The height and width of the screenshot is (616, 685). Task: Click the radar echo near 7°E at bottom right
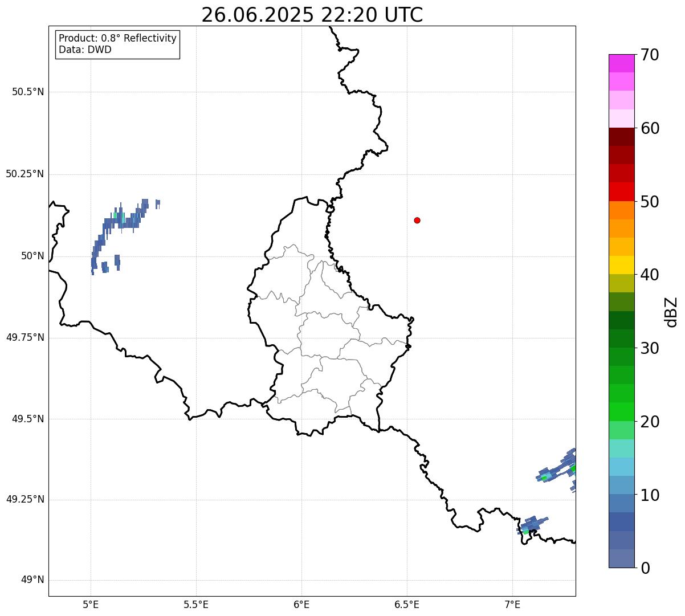pos(532,524)
